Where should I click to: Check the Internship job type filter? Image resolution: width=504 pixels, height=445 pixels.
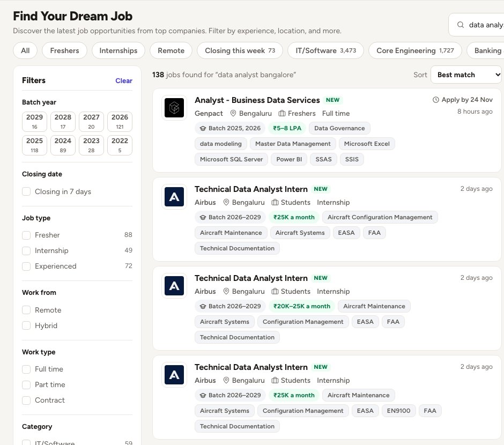click(x=26, y=250)
